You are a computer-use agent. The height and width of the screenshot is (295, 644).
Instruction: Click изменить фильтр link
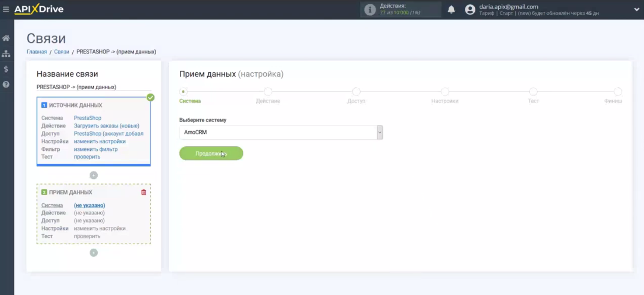96,149
